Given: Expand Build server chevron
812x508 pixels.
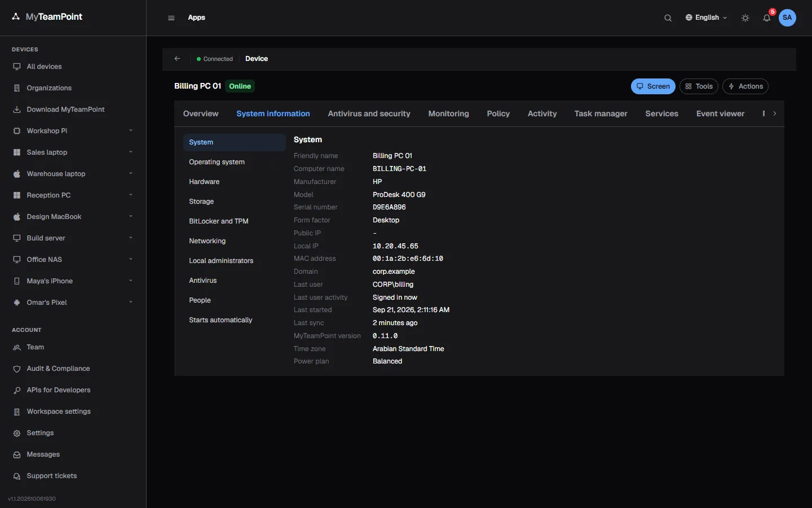Looking at the screenshot, I should coord(131,238).
